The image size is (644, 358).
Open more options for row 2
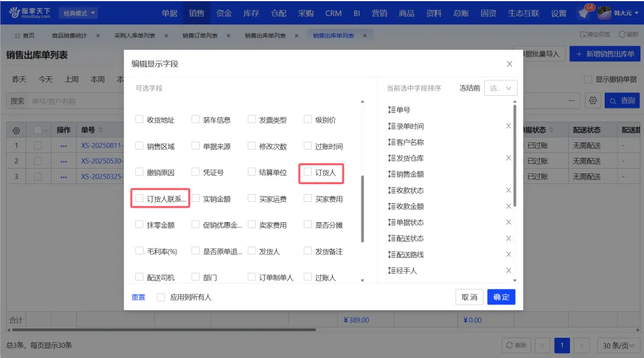click(63, 161)
